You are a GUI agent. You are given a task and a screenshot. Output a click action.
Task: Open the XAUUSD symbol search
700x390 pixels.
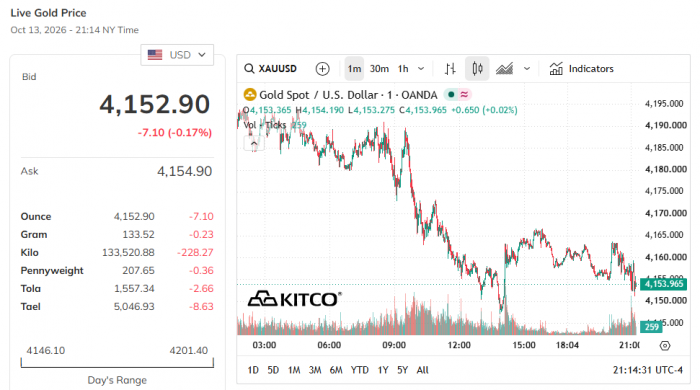coord(271,69)
